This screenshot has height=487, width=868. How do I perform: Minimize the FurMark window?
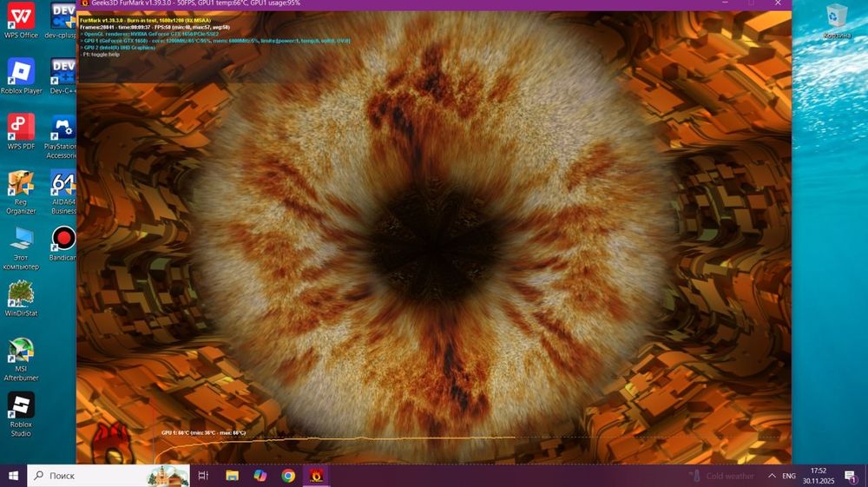(725, 3)
